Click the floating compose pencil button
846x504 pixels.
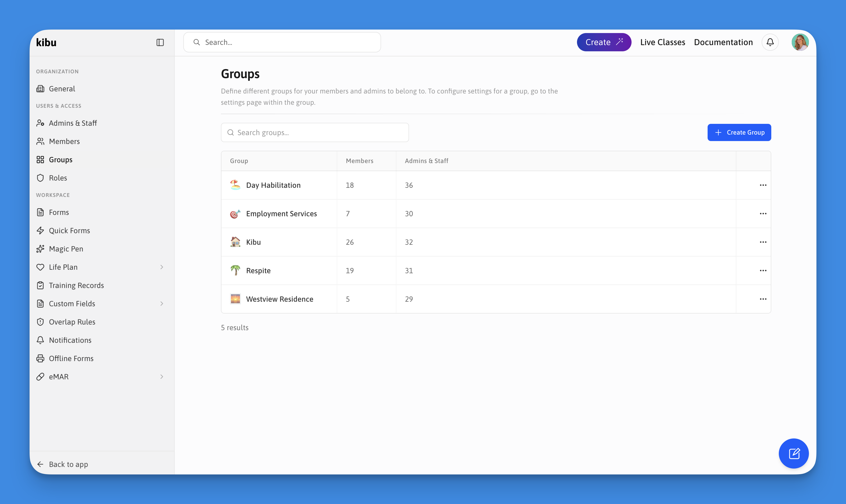(x=794, y=453)
